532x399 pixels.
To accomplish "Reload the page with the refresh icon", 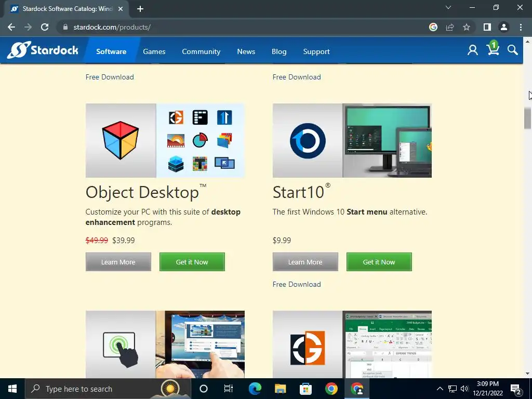I will [45, 27].
